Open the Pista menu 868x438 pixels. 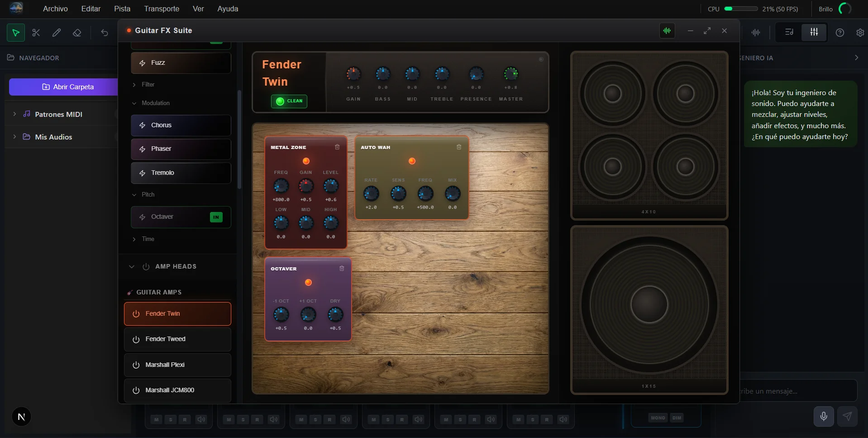122,9
